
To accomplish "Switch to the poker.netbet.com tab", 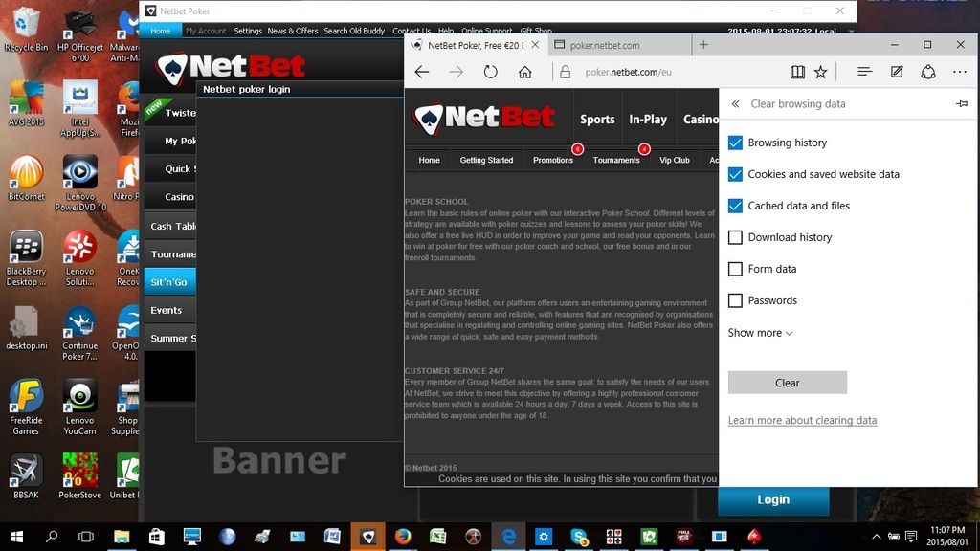I will tap(620, 45).
